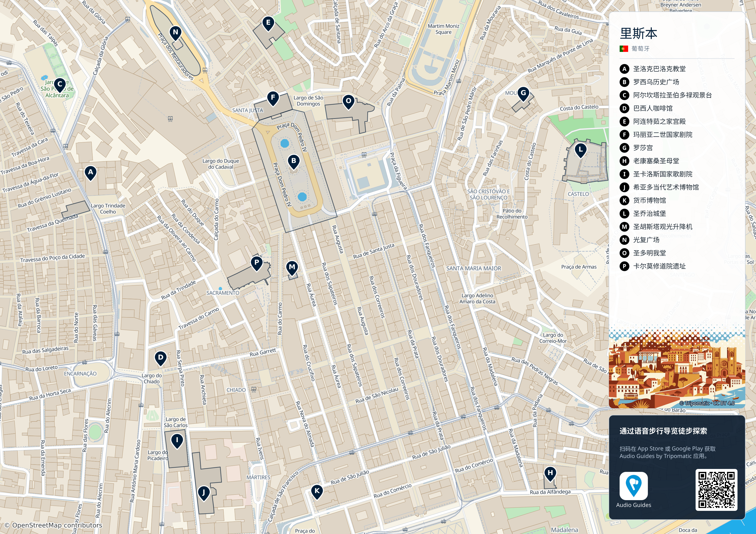
Task: Click the CHIADO district label
Action: pos(236,390)
